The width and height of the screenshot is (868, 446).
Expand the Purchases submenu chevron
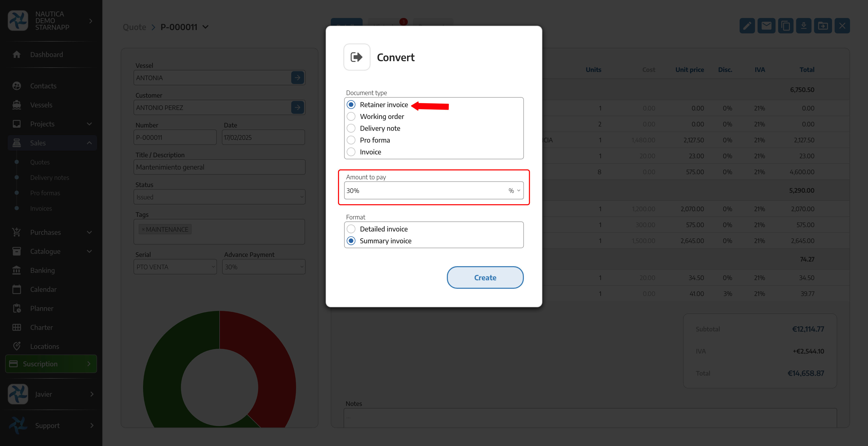pyautogui.click(x=89, y=232)
